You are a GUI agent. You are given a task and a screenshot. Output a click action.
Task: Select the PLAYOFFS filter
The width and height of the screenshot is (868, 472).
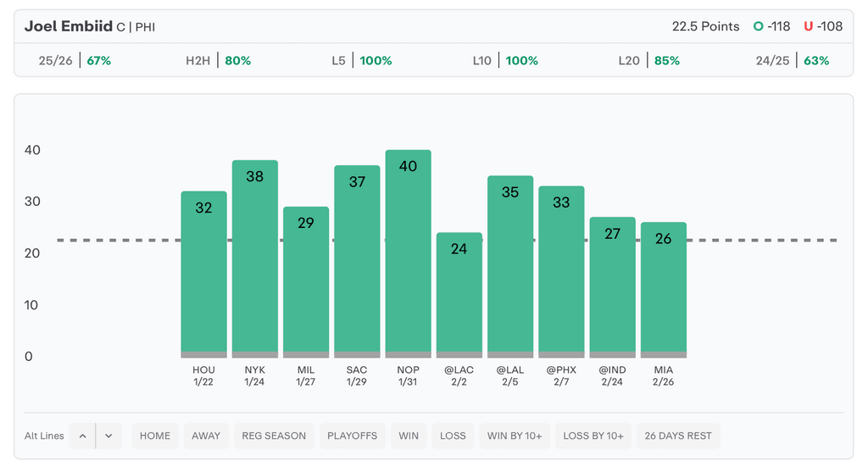pos(352,436)
